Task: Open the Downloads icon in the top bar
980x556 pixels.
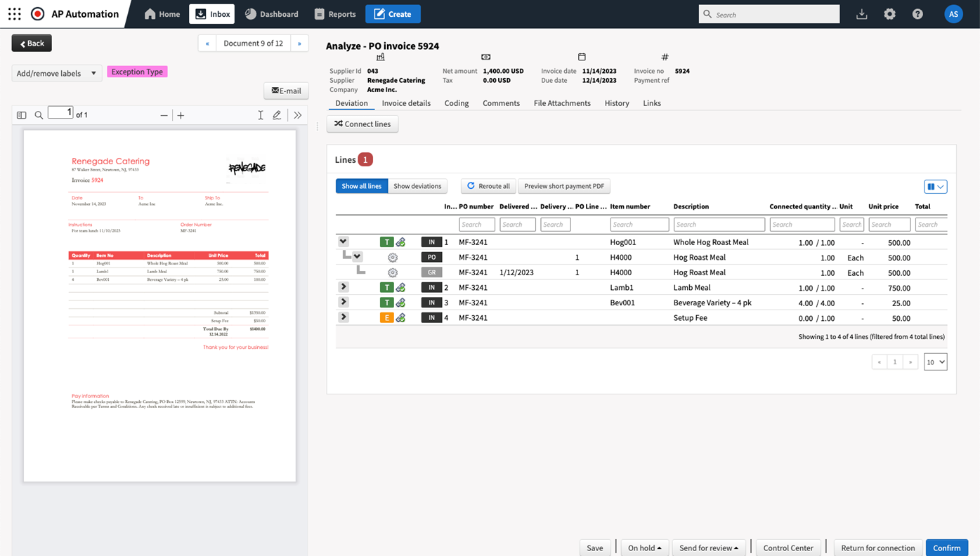Action: click(861, 13)
